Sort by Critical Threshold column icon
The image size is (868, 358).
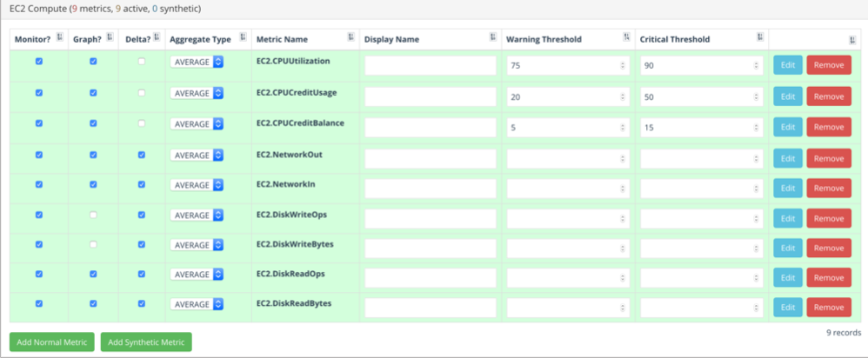pyautogui.click(x=760, y=37)
